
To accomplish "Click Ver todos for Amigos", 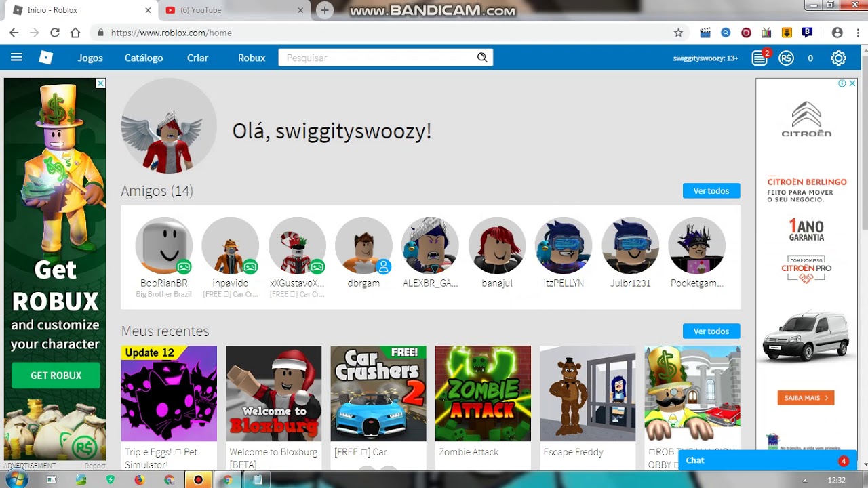I will [711, 191].
